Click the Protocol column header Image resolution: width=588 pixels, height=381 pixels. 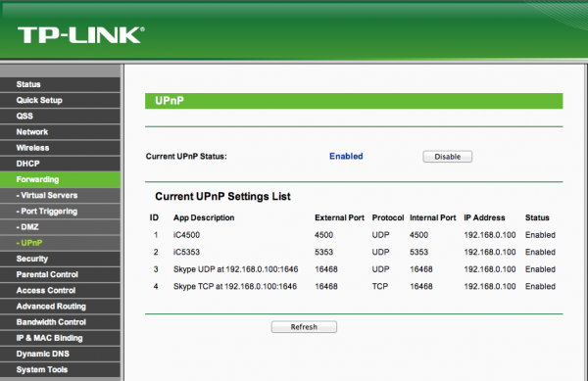point(388,217)
